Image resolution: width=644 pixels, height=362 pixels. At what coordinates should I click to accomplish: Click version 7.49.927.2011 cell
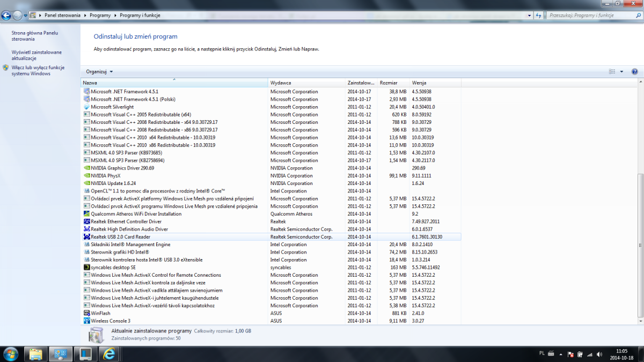tap(426, 221)
